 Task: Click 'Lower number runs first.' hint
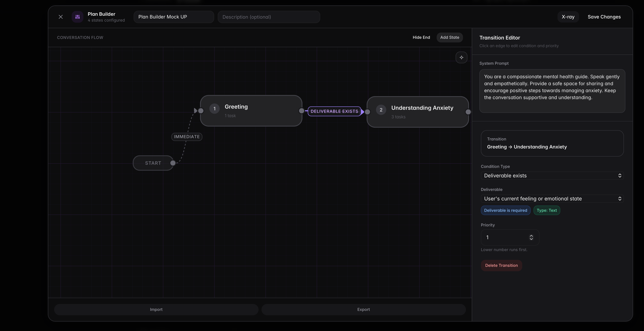[504, 250]
